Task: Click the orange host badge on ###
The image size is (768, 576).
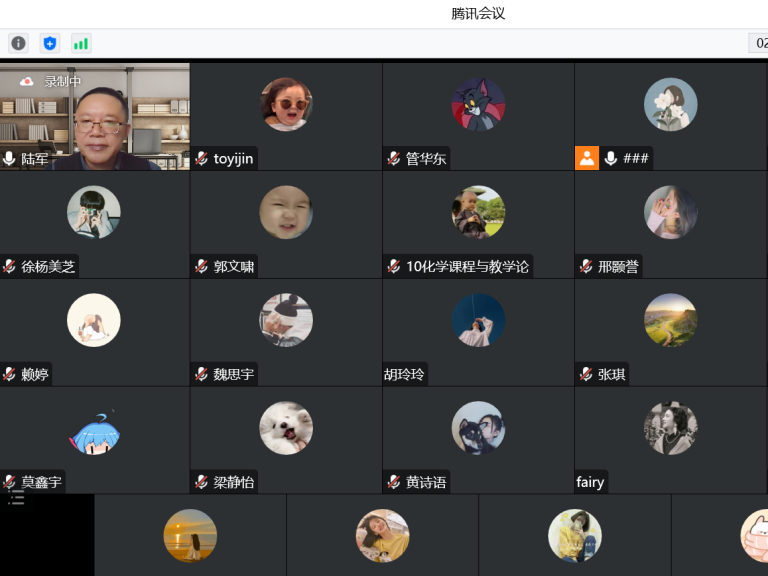Action: (587, 158)
